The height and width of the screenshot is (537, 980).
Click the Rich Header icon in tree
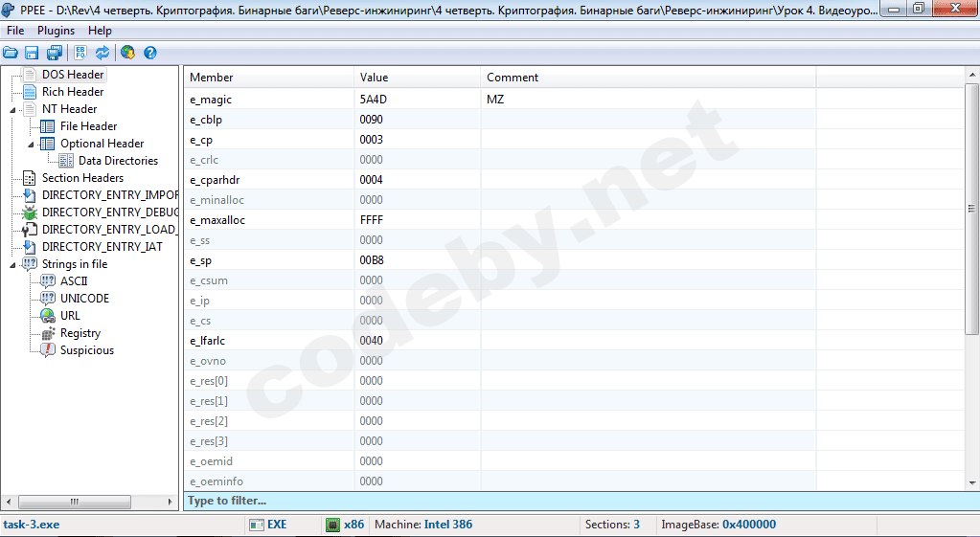(x=29, y=93)
